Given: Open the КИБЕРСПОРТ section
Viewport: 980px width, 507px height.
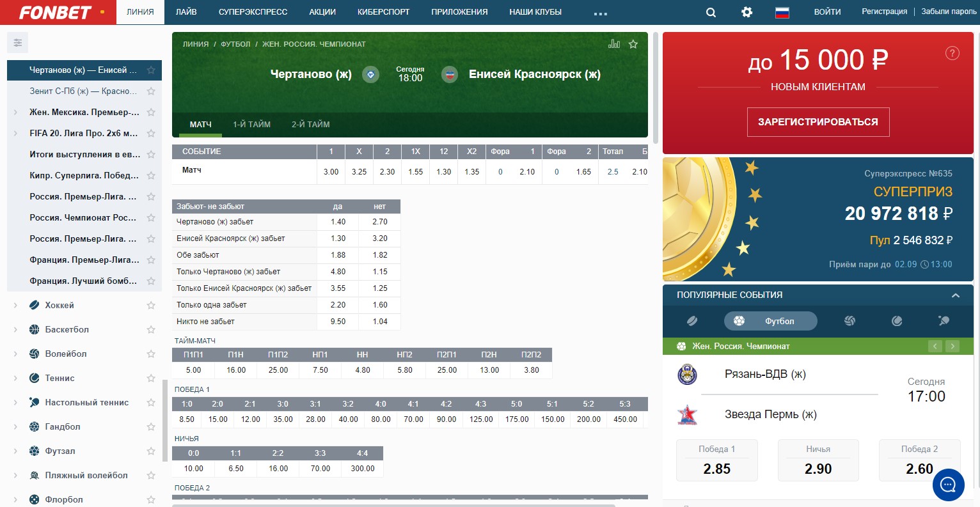Looking at the screenshot, I should (x=384, y=12).
